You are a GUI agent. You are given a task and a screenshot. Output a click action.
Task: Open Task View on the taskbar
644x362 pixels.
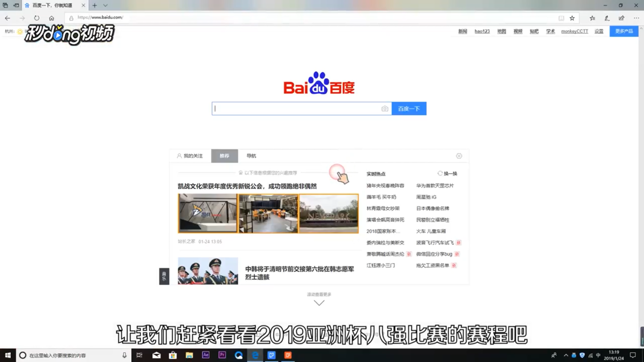[140, 355]
